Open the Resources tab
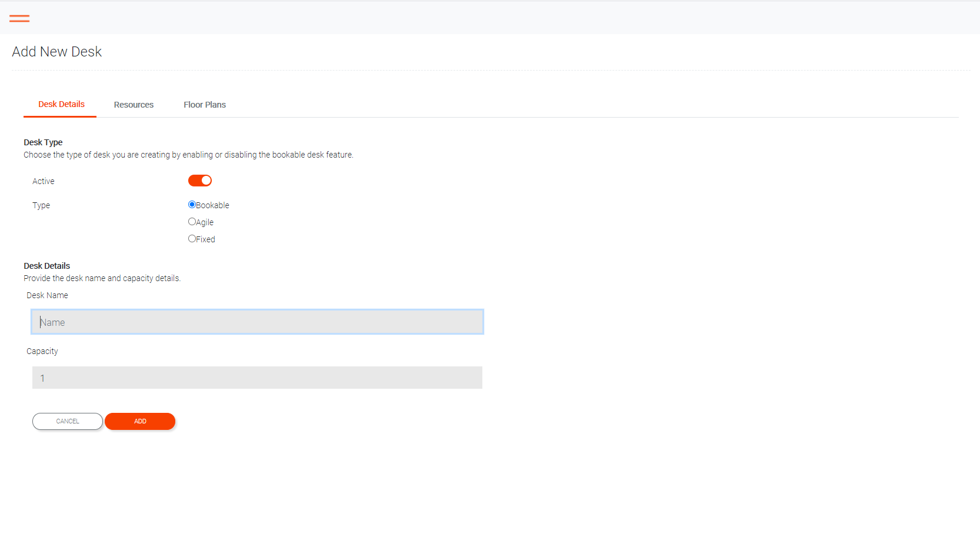The image size is (980, 544). tap(134, 105)
